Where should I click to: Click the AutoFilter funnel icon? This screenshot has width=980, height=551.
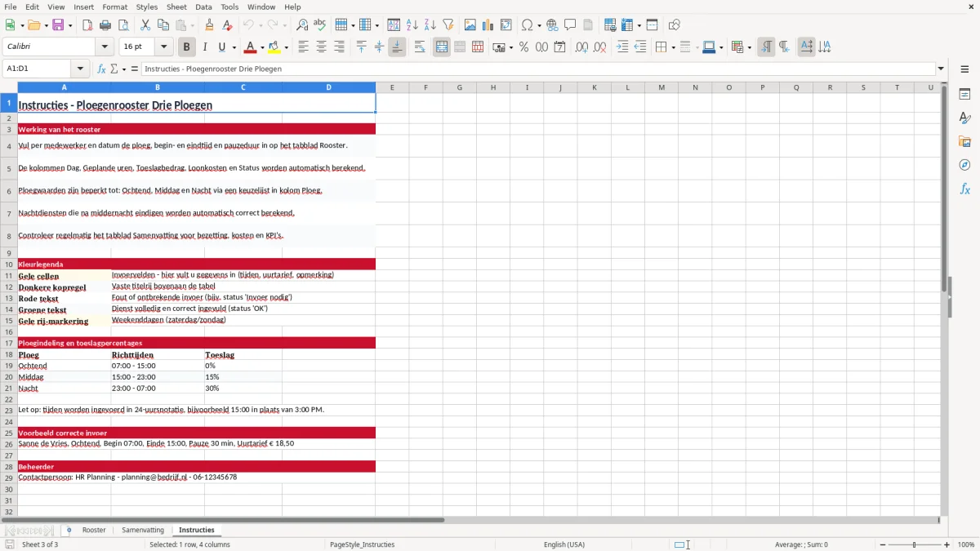tap(448, 25)
